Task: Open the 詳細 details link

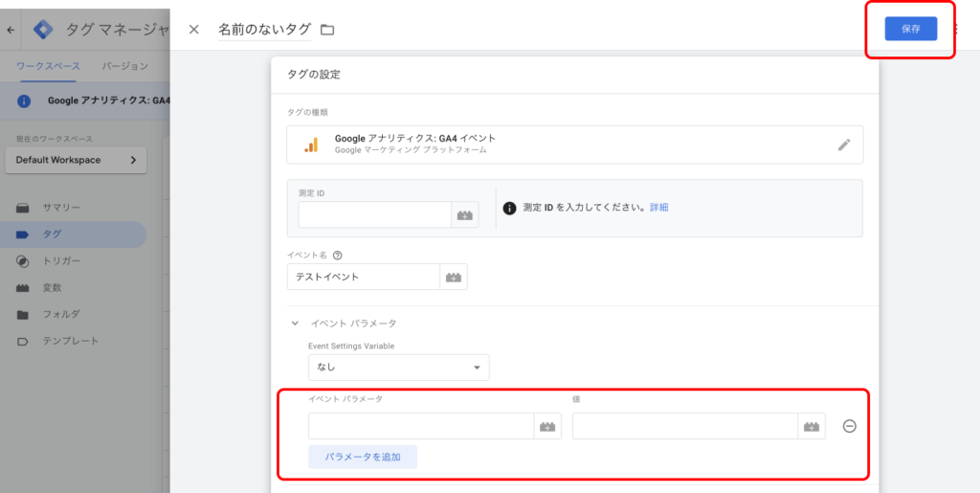Action: tap(658, 208)
